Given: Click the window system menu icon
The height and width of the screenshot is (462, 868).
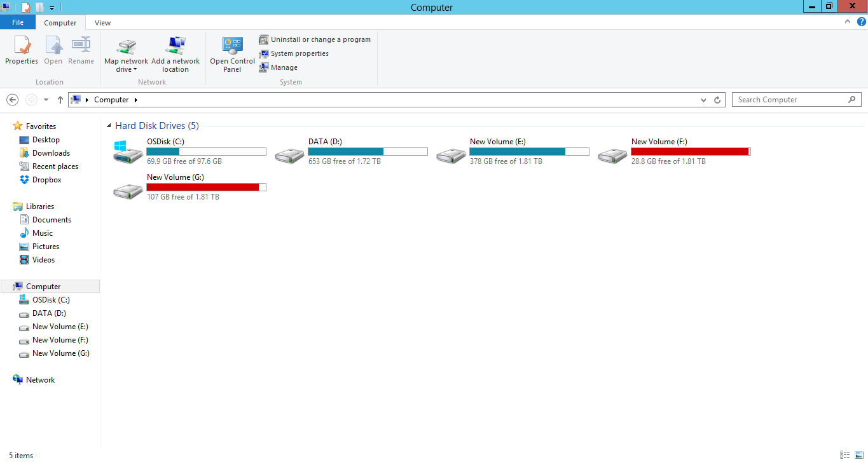Looking at the screenshot, I should pos(6,7).
